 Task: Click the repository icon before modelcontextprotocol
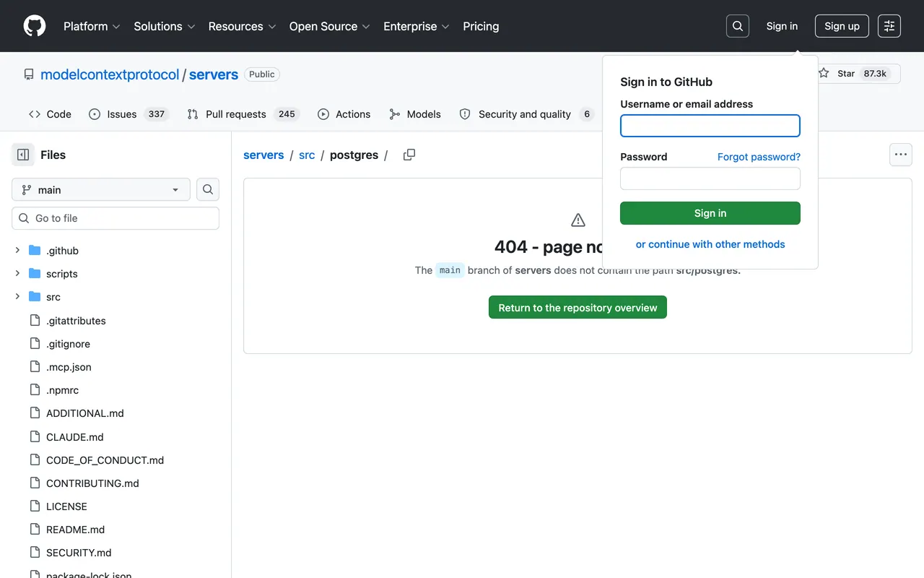coord(29,74)
